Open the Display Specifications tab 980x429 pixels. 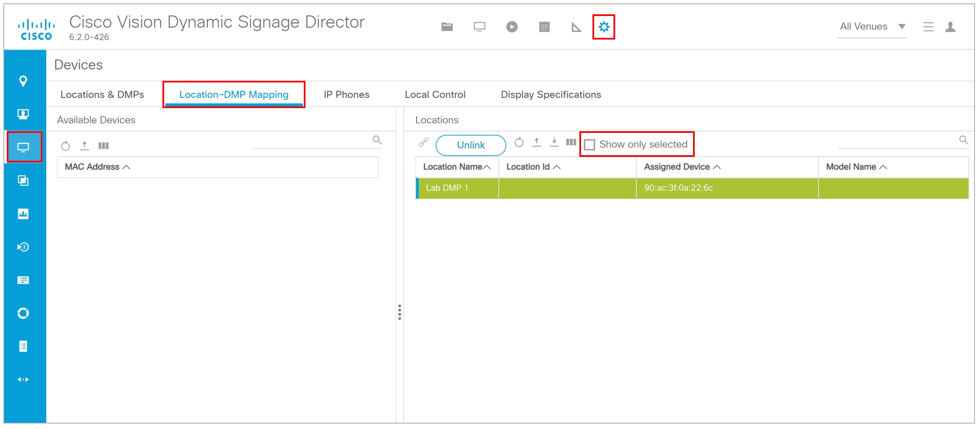point(551,95)
